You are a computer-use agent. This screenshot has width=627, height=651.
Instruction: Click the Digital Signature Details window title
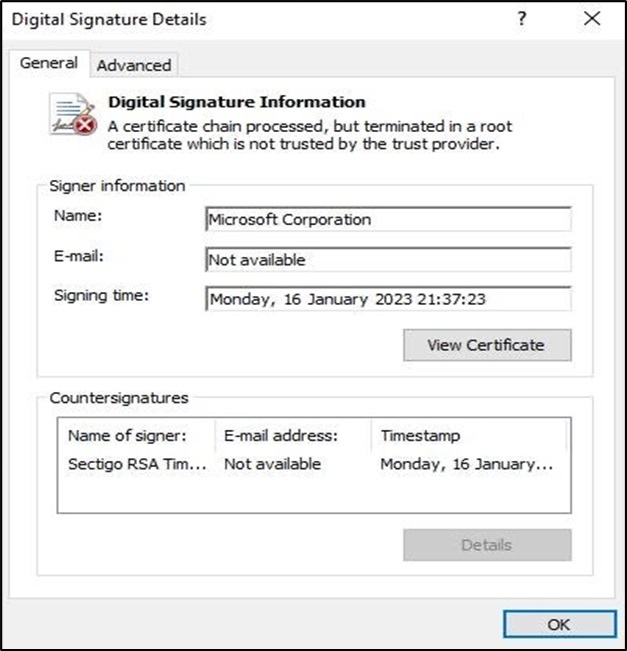pyautogui.click(x=109, y=20)
